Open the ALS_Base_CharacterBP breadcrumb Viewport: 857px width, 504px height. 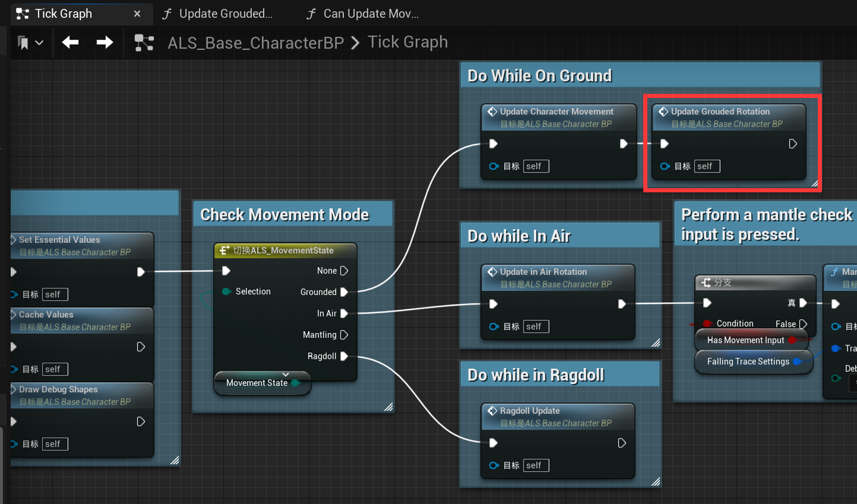(x=256, y=43)
